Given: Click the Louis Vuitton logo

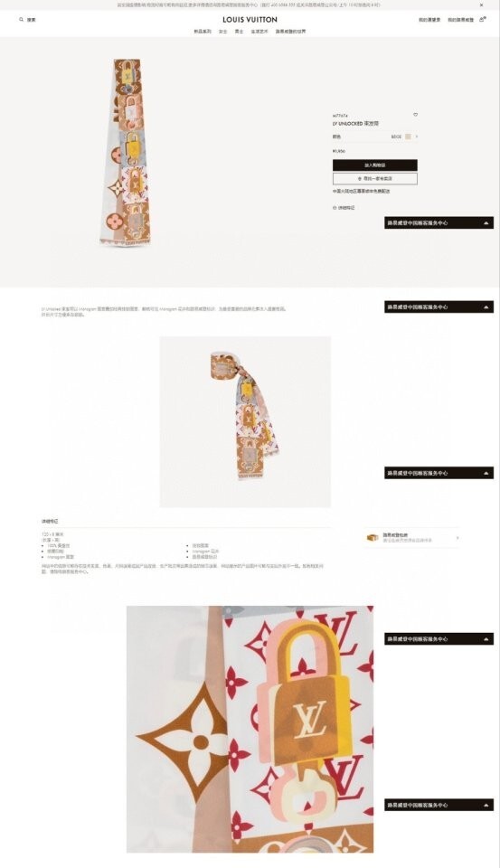Looking at the screenshot, I should point(250,19).
